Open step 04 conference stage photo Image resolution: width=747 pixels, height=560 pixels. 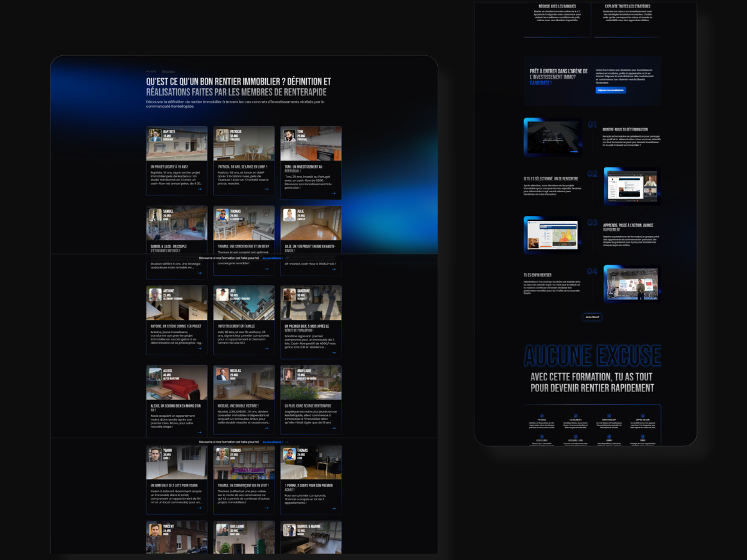631,284
